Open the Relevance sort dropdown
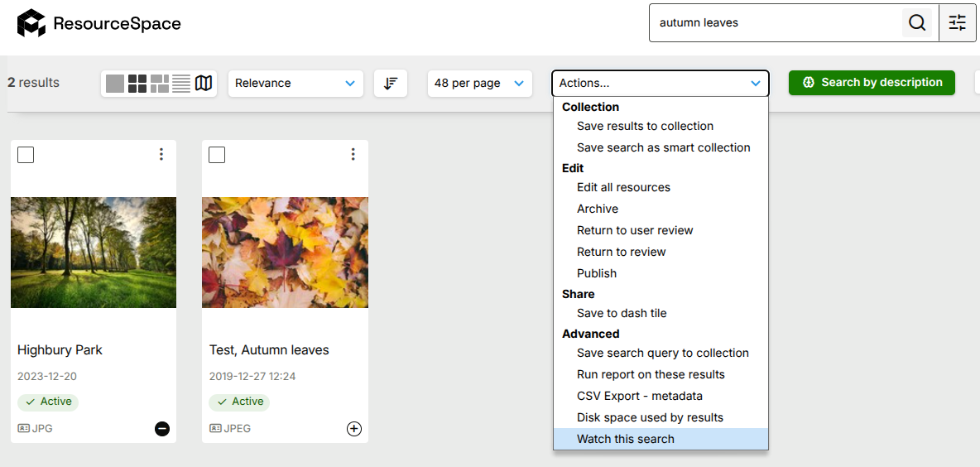 (x=295, y=83)
